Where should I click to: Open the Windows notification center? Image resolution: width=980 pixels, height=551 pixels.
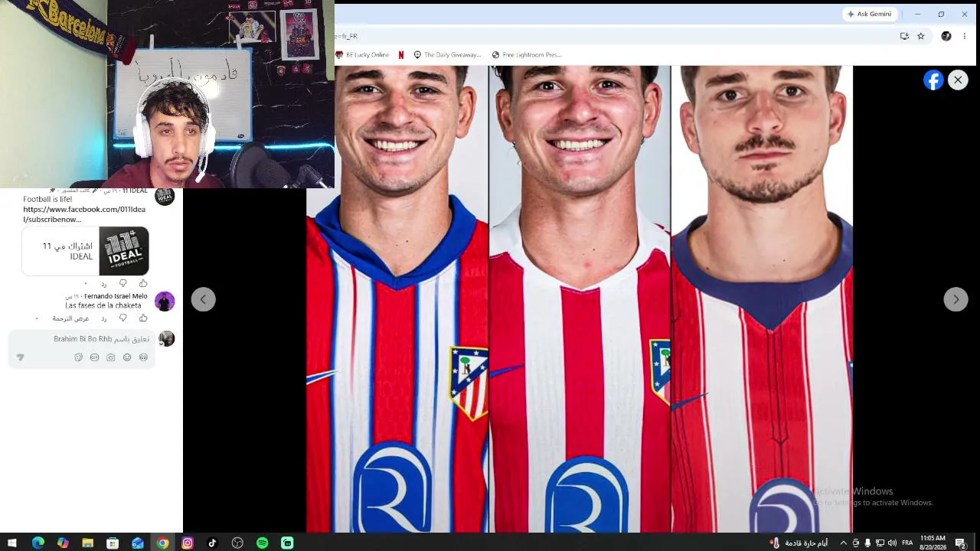click(x=960, y=543)
